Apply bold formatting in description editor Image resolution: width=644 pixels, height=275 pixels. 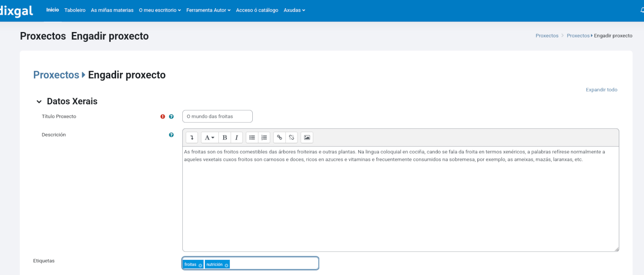pos(225,138)
